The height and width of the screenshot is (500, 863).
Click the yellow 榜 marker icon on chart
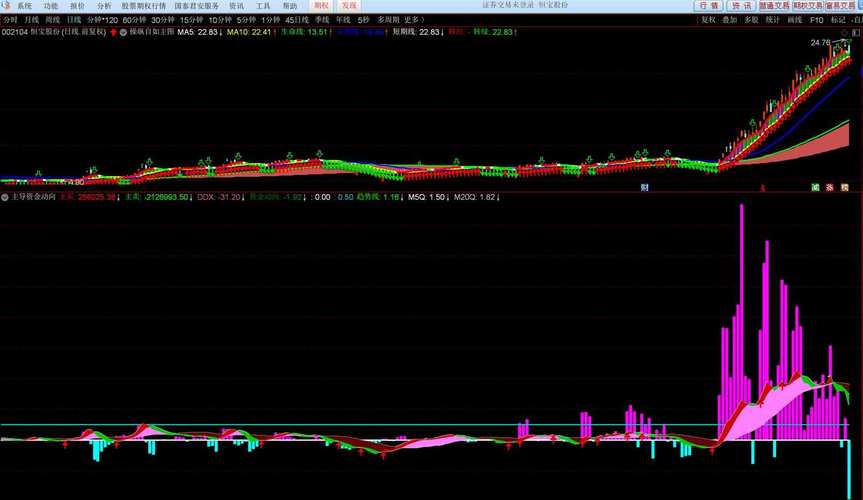tap(845, 187)
